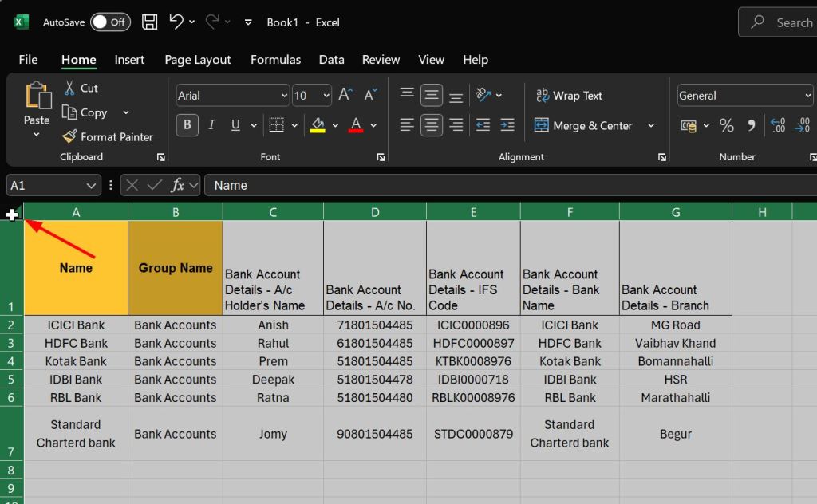This screenshot has width=817, height=504.
Task: Open Font settings dialog launcher
Action: coord(381,157)
